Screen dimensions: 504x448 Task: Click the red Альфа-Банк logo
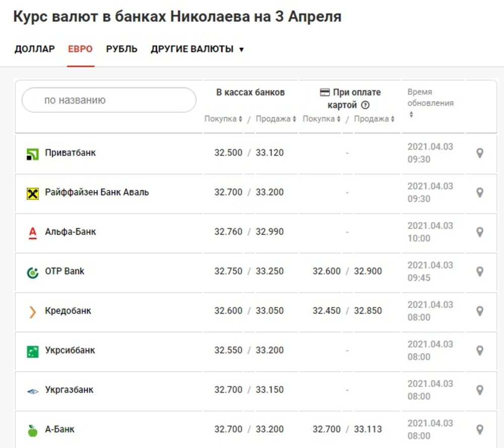point(32,233)
